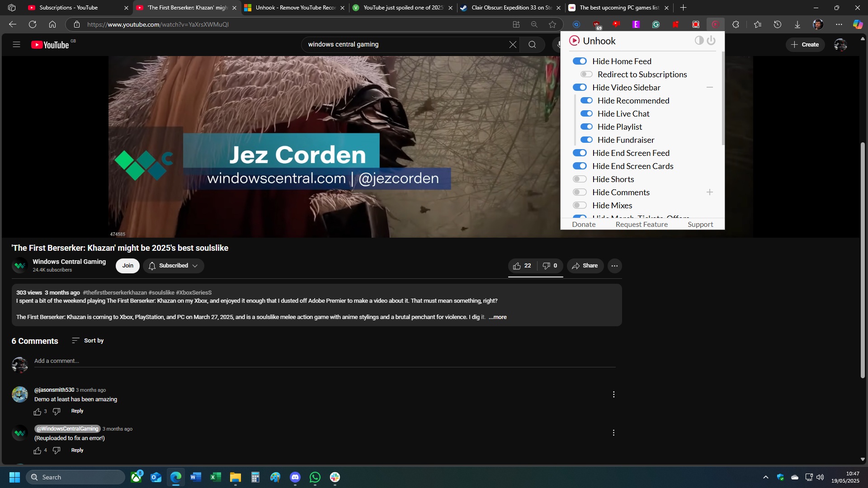
Task: Like the video with thumbs up
Action: click(x=522, y=266)
